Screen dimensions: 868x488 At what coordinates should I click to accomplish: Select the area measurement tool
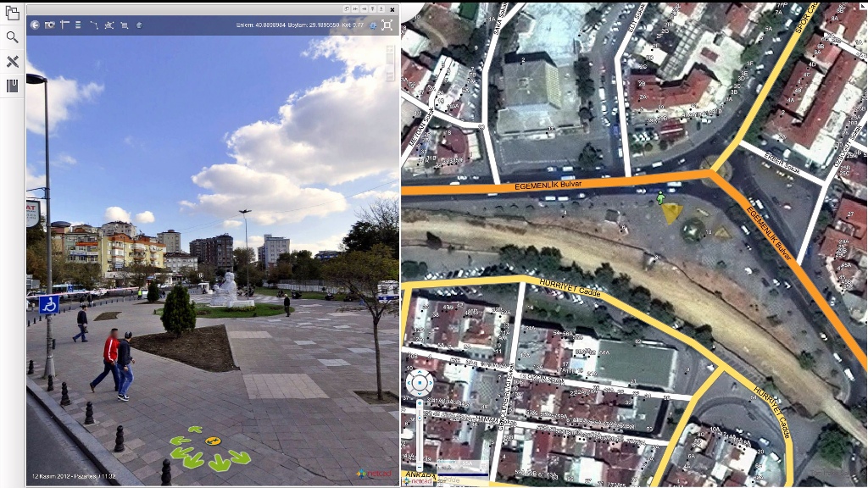pyautogui.click(x=108, y=25)
